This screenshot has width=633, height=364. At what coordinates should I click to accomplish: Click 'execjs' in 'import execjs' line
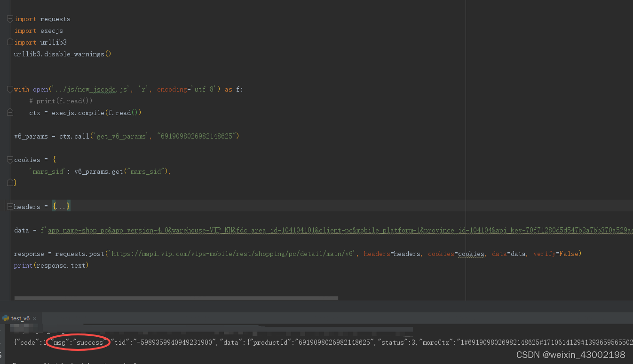[x=52, y=31]
